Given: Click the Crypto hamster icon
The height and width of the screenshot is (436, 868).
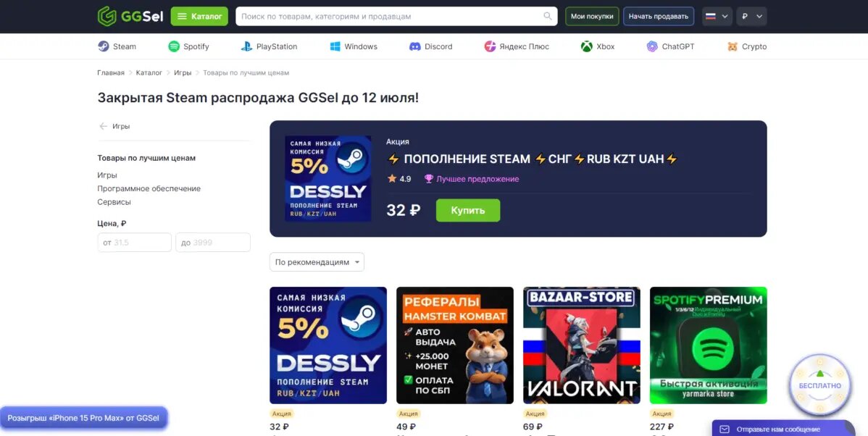Looking at the screenshot, I should [733, 46].
